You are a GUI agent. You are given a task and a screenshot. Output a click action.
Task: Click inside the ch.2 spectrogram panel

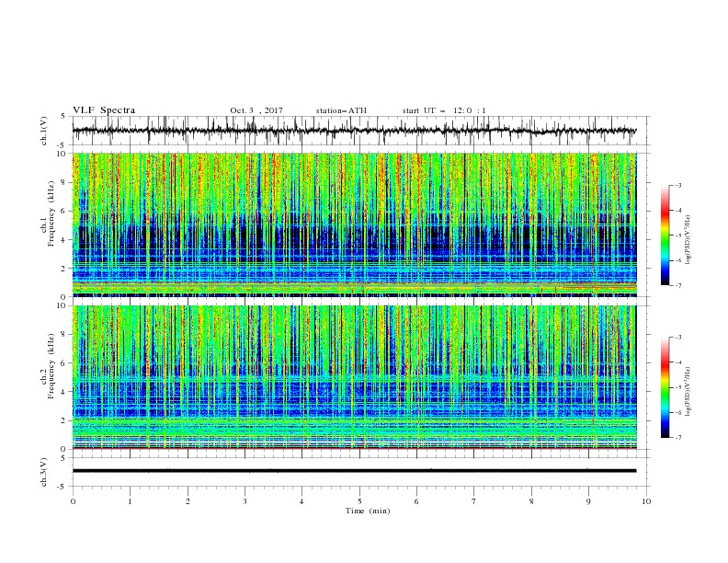pos(355,377)
